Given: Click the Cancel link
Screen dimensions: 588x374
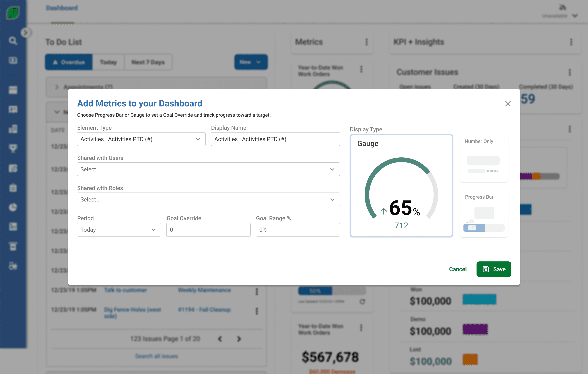Looking at the screenshot, I should [458, 269].
